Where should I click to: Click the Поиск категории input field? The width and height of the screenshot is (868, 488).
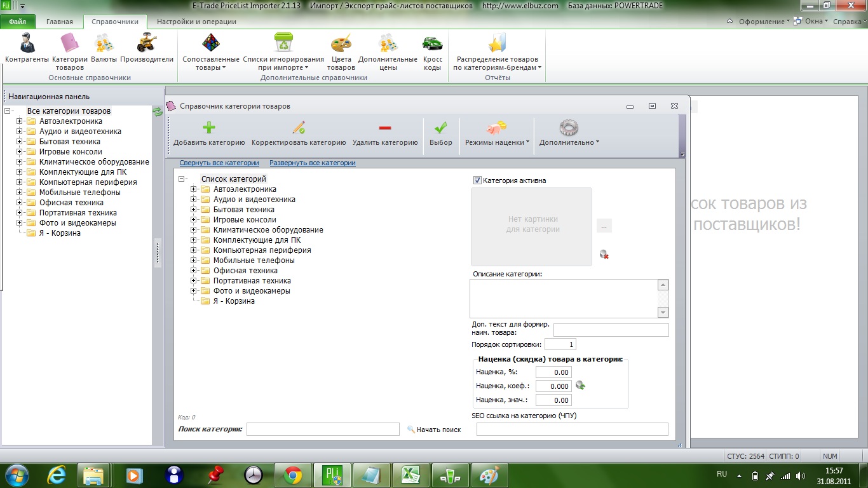(323, 430)
